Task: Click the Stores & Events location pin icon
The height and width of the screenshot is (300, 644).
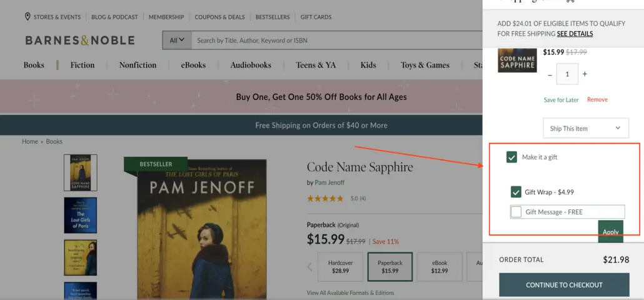Action: click(28, 17)
